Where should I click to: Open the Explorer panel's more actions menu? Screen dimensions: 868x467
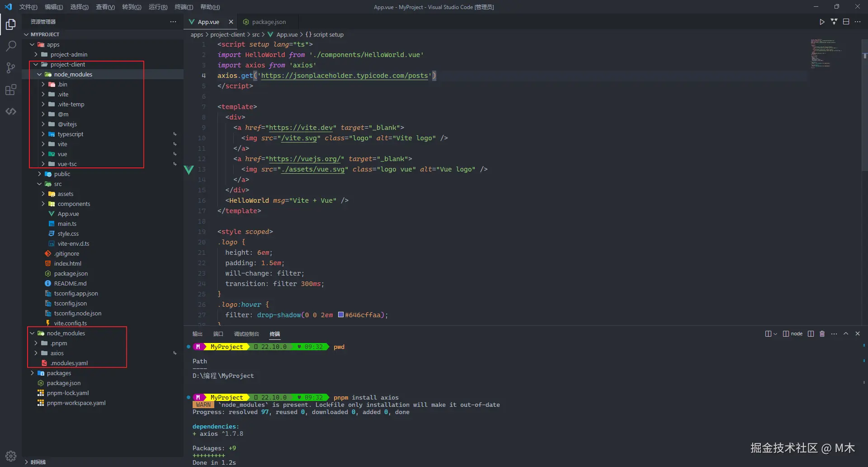173,22
